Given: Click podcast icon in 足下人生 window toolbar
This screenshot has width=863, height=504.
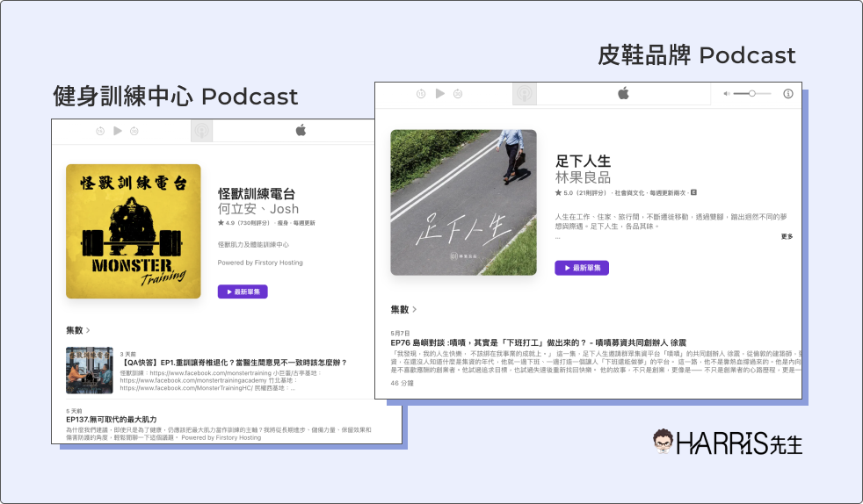Looking at the screenshot, I should click(525, 94).
